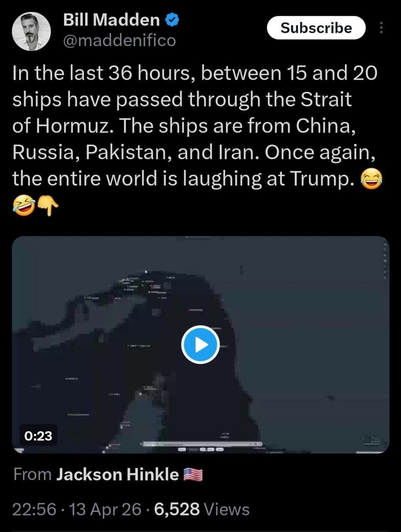Click the 22:56 post timestamp
Image resolution: width=401 pixels, height=532 pixels.
click(x=34, y=509)
